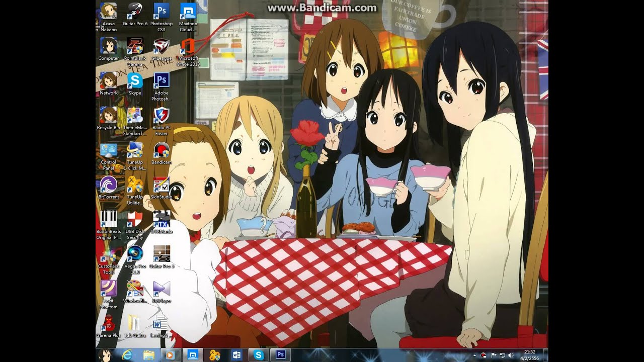Switch to Microsoft Word on the taskbar
This screenshot has width=644, height=362.
tap(237, 355)
